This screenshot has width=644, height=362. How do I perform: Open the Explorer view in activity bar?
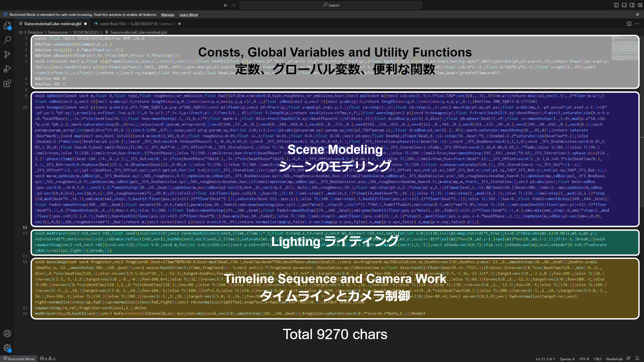[7, 26]
